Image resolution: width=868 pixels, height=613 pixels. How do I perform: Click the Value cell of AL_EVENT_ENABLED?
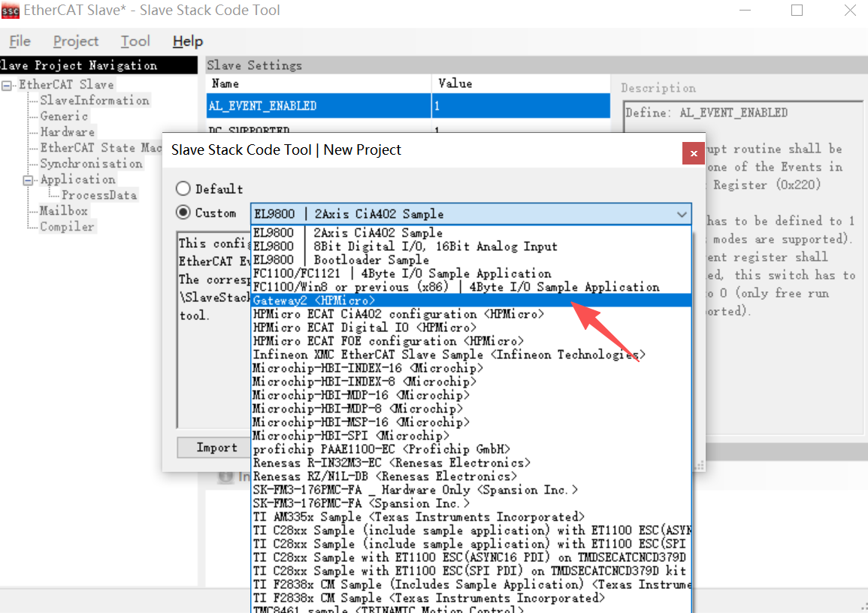(x=521, y=106)
